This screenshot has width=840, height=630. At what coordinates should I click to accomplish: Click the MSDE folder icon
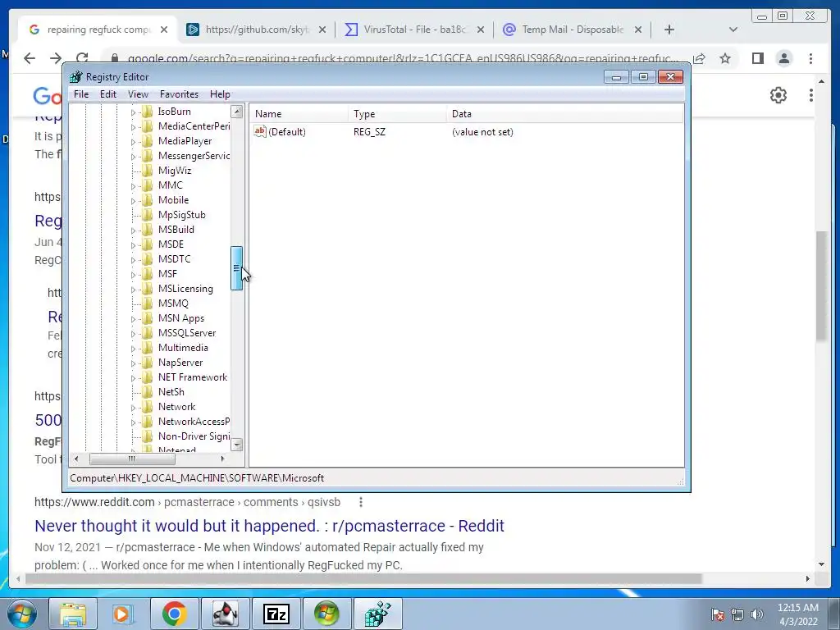tap(148, 244)
